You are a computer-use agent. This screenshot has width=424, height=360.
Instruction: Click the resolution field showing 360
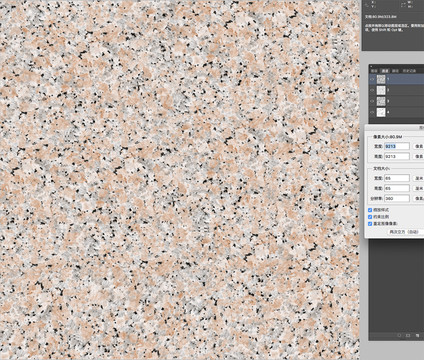tap(397, 198)
